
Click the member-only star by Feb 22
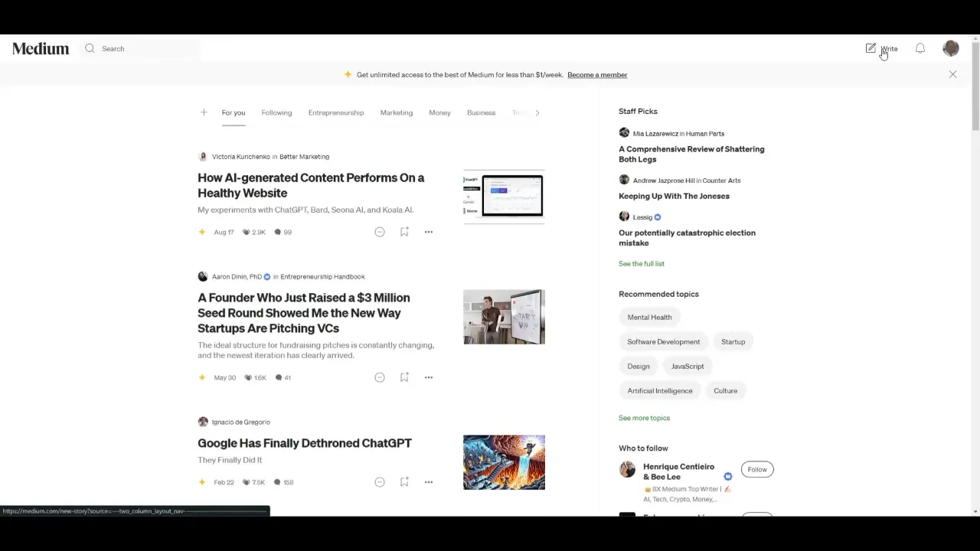tap(202, 482)
